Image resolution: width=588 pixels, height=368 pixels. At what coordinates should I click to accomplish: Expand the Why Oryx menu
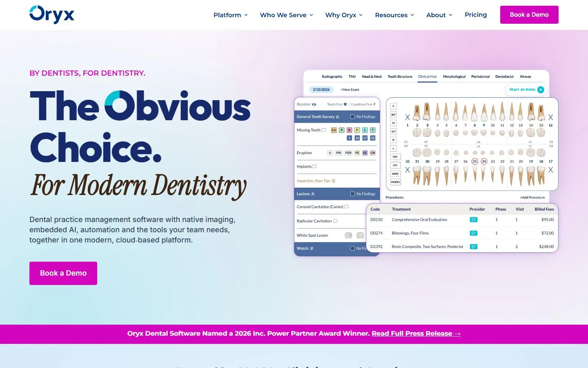click(344, 15)
